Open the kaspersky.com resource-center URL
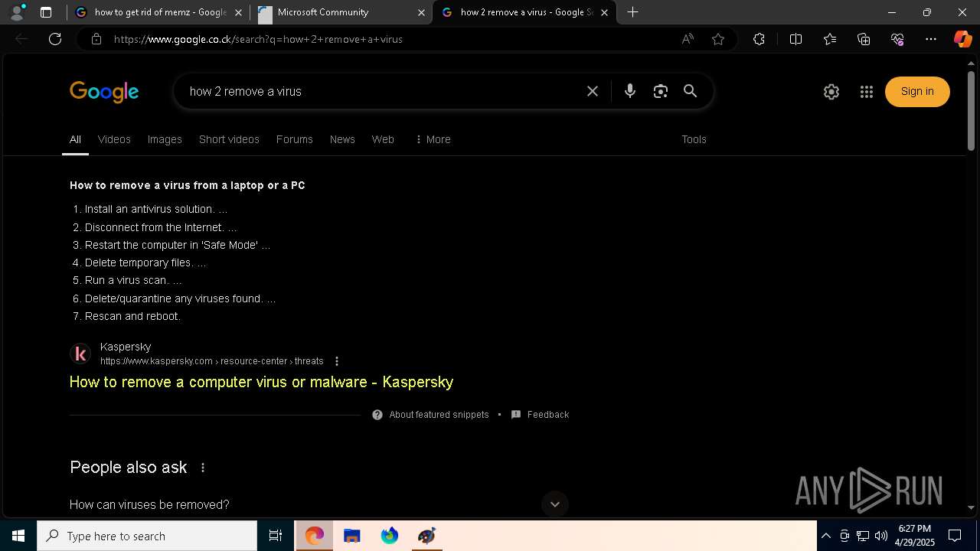This screenshot has width=980, height=551. [x=211, y=361]
